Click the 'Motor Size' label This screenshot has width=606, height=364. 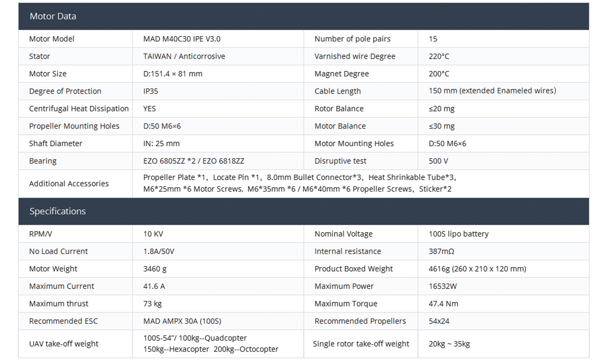tap(48, 74)
